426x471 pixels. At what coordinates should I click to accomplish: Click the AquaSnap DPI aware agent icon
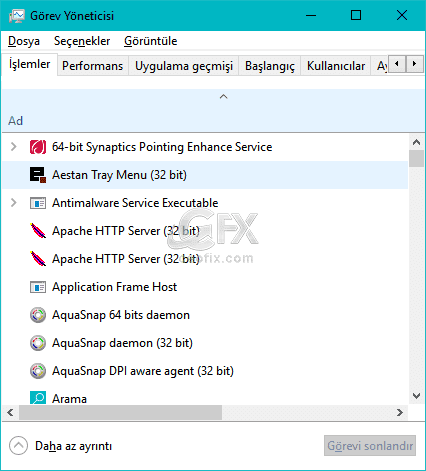38,371
